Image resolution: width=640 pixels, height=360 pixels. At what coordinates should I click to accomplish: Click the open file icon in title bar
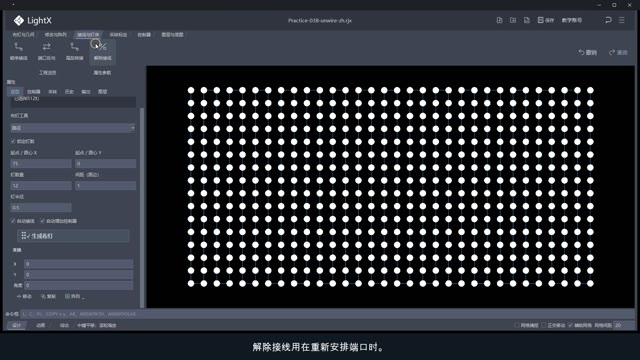(513, 20)
